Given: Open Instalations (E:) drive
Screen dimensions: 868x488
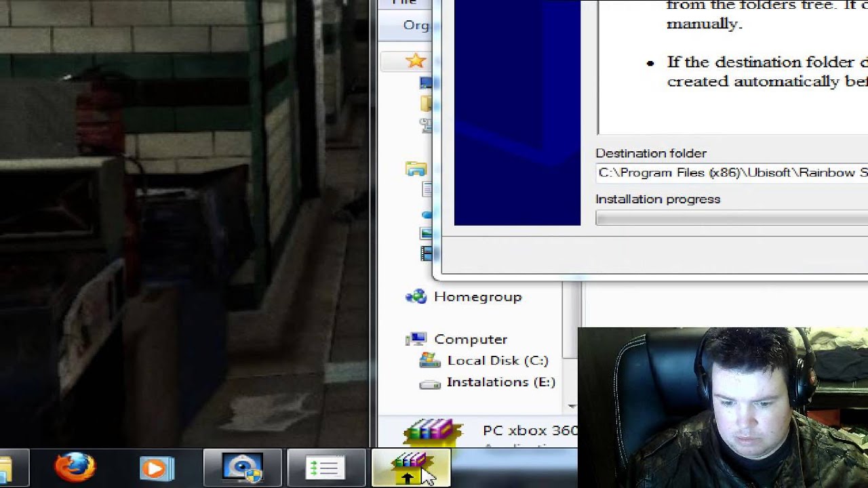Looking at the screenshot, I should [x=488, y=382].
